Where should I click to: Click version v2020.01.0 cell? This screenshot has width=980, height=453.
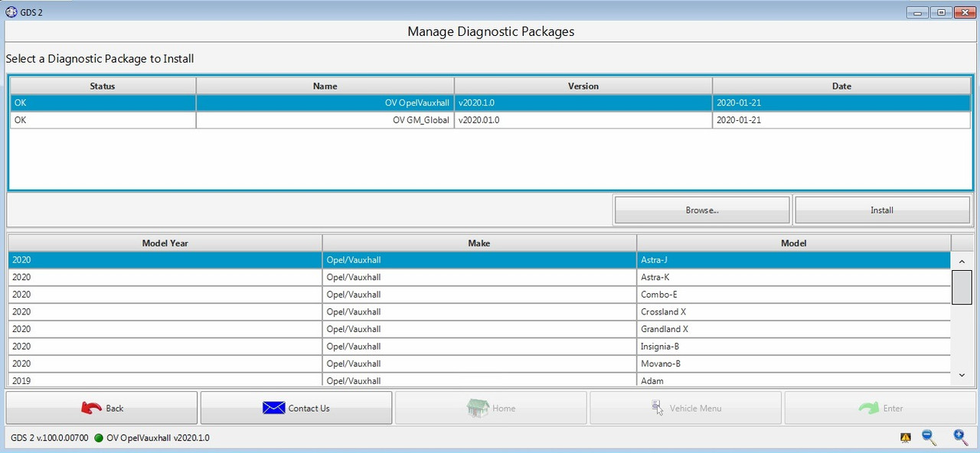(x=583, y=120)
